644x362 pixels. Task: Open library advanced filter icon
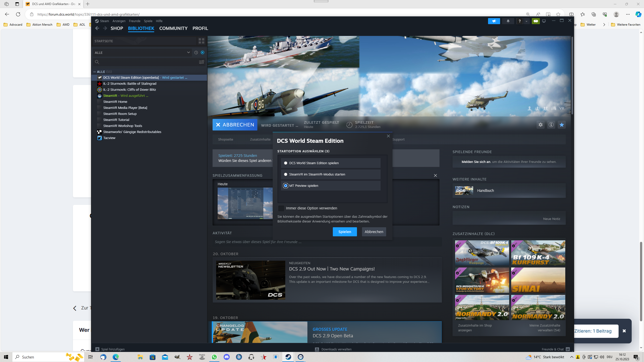coord(202,62)
